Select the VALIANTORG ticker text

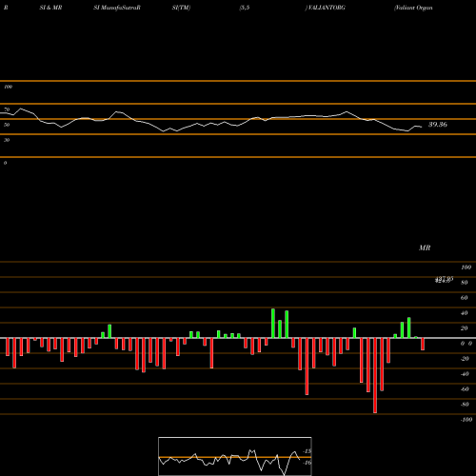327,8
